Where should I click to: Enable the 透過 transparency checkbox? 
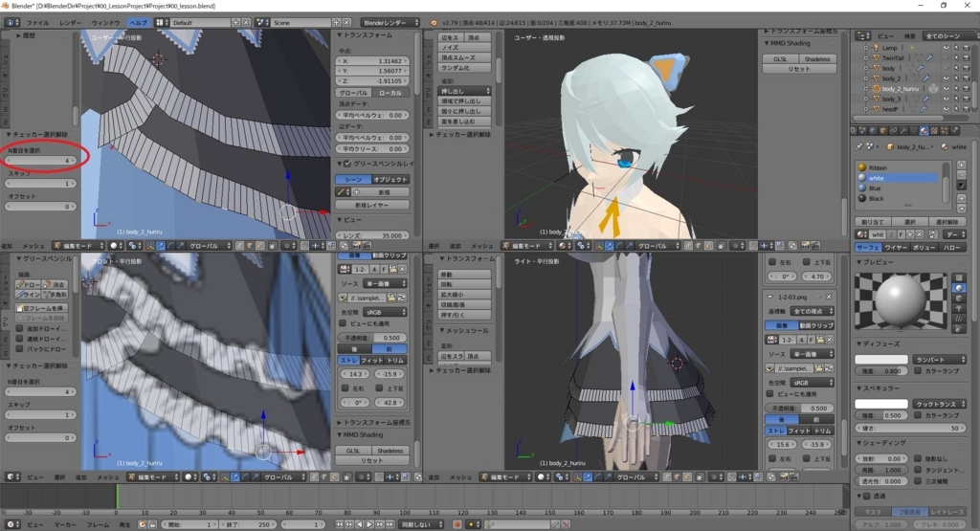coord(867,497)
